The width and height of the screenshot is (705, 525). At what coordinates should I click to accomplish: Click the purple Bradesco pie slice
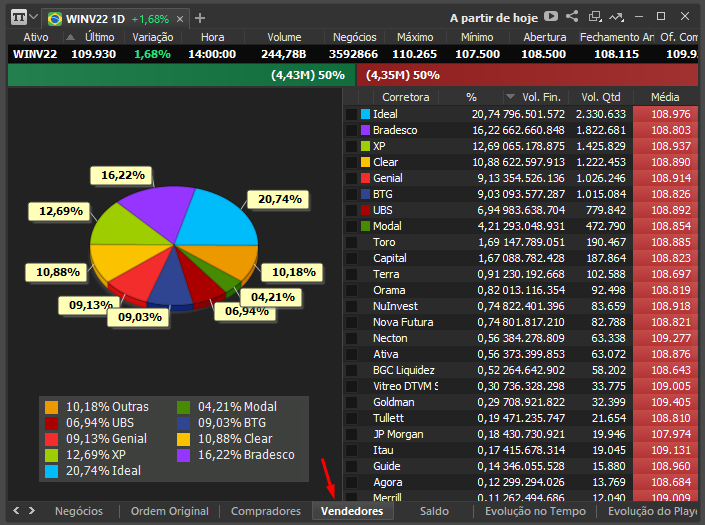[x=160, y=207]
